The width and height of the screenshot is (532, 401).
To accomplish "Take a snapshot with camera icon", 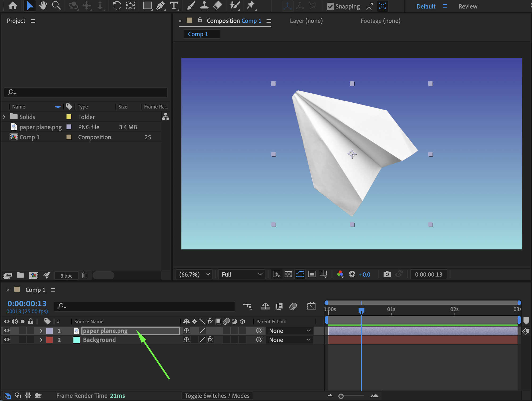I will 387,274.
